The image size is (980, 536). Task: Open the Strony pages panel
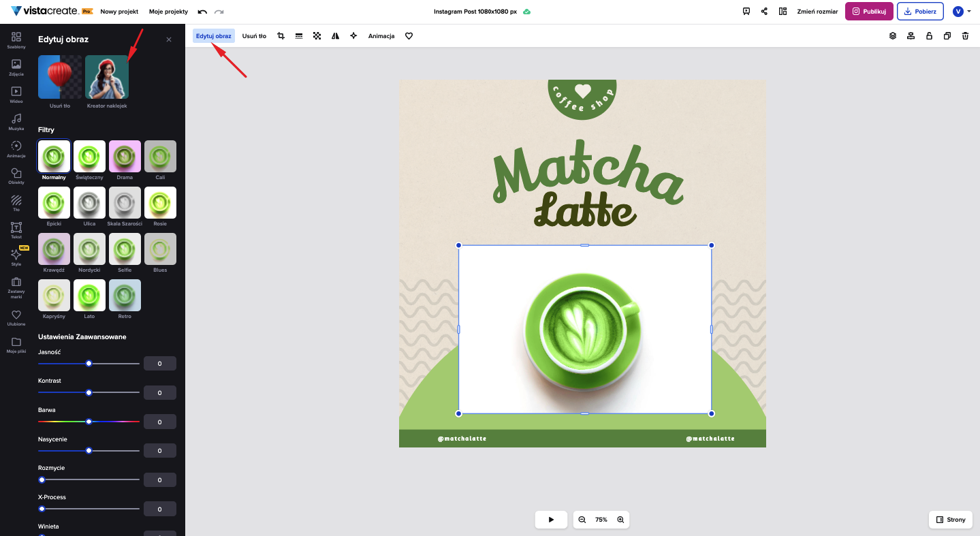(x=951, y=520)
